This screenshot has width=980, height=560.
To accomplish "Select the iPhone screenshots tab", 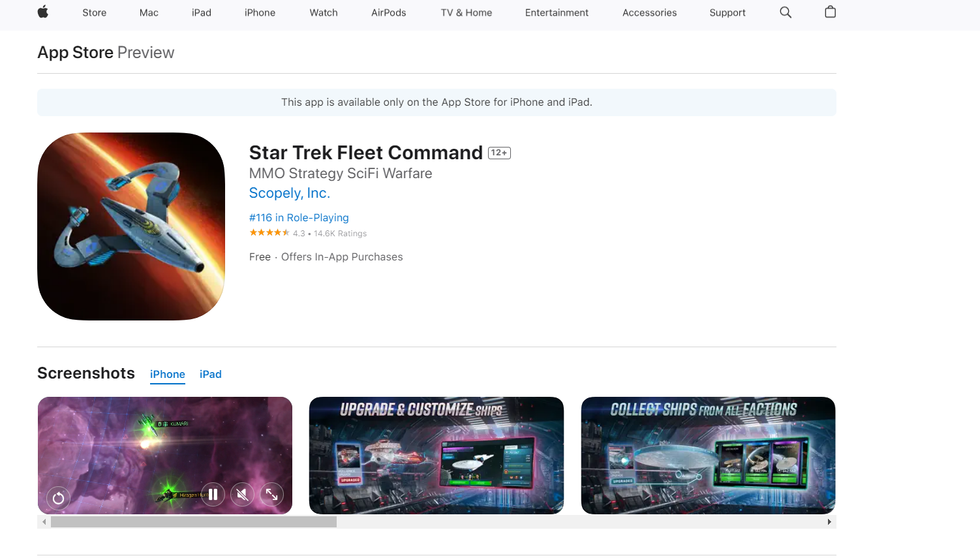I will tap(168, 374).
